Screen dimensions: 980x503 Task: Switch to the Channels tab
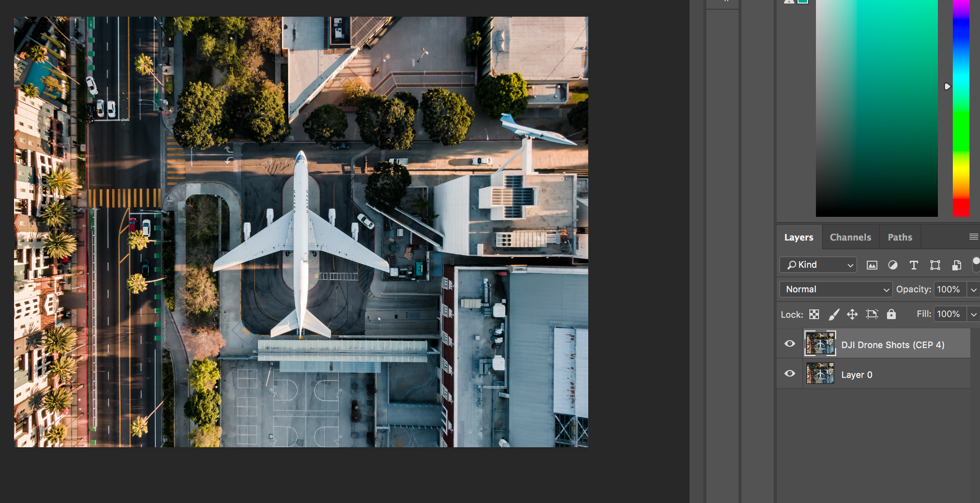[x=850, y=237]
